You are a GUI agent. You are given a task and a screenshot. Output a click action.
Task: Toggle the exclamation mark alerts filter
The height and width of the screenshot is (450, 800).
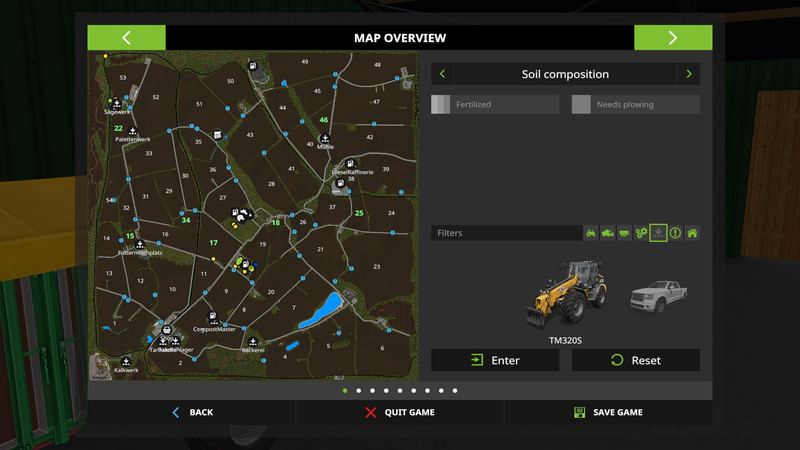click(x=675, y=233)
